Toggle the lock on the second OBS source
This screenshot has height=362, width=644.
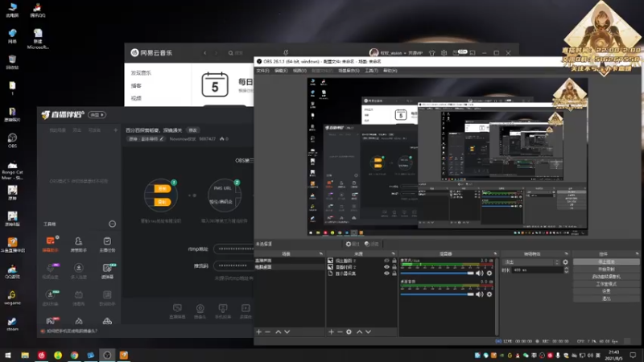(394, 267)
